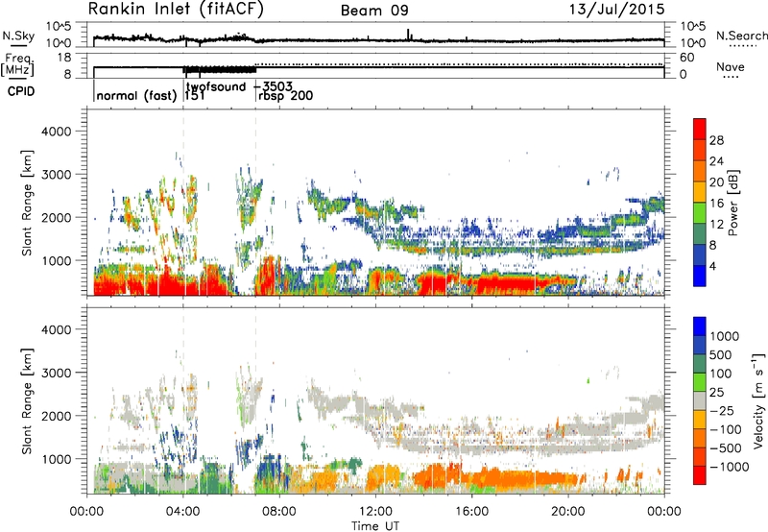Click the "10^5" tick beside N.Sky
The image size is (768, 532).
(59, 26)
